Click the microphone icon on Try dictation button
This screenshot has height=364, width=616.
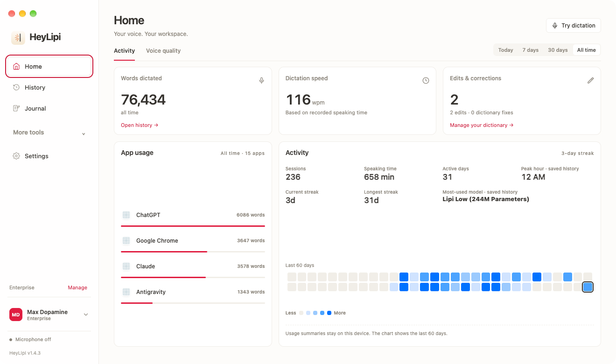pyautogui.click(x=555, y=26)
